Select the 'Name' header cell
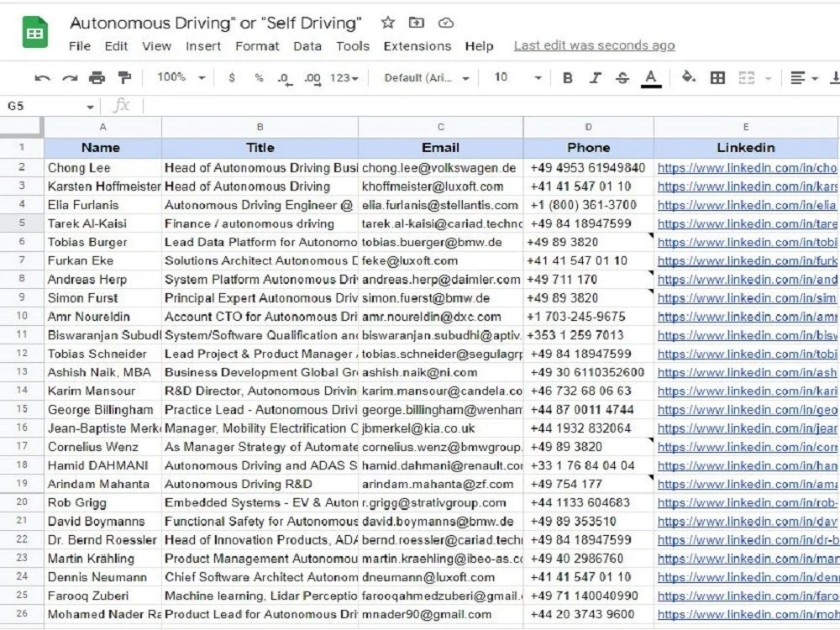This screenshot has width=840, height=630. coord(102,148)
